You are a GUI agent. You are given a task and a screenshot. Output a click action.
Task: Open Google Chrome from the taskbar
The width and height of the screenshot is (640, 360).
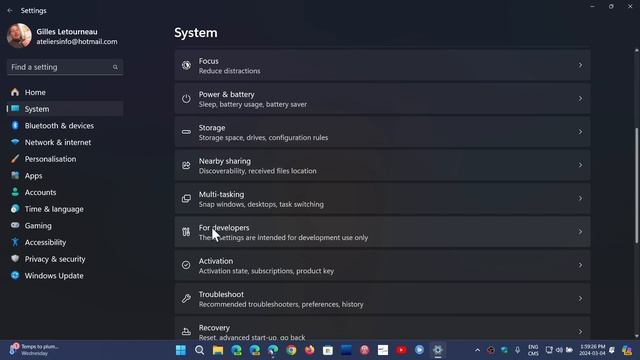(291, 350)
